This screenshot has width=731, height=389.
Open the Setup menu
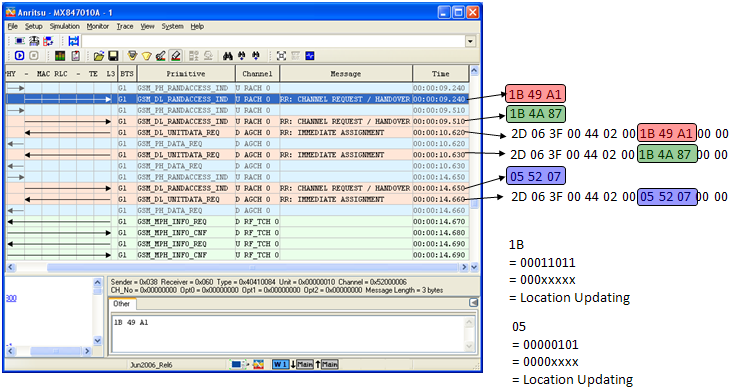34,27
